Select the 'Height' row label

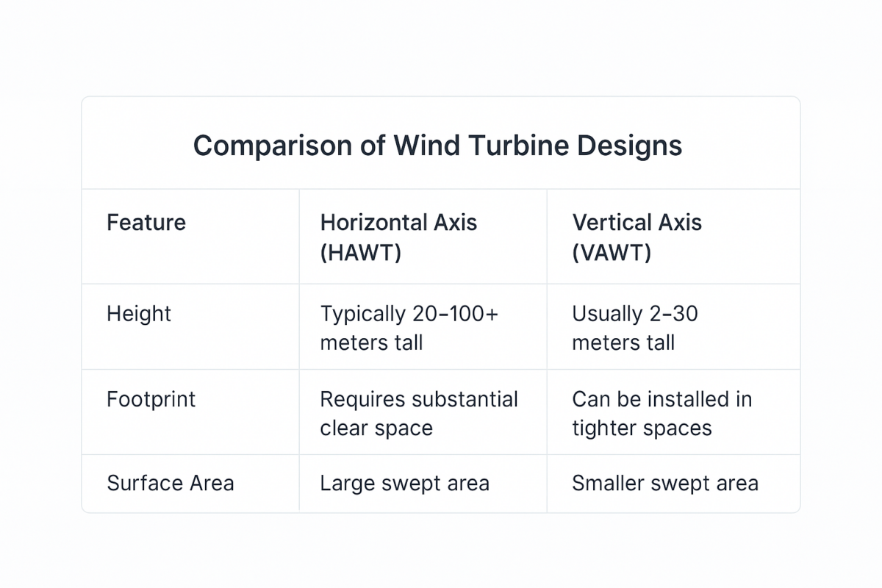[139, 314]
